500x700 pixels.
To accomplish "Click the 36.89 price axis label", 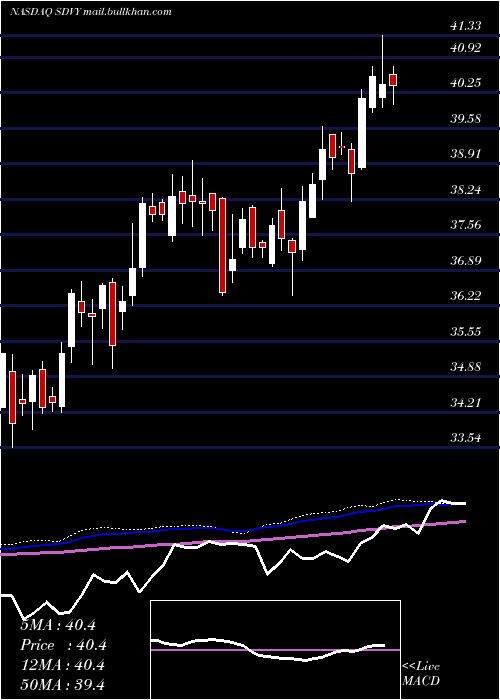I will (466, 260).
